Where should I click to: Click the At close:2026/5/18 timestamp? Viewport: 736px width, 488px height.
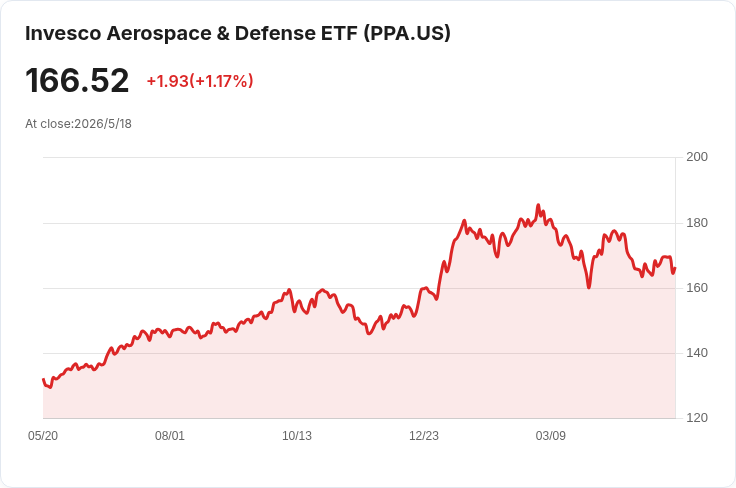coord(78,124)
